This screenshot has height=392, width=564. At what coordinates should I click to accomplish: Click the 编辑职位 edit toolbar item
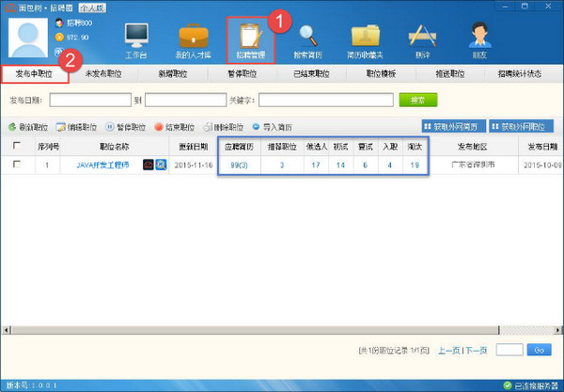coord(76,127)
